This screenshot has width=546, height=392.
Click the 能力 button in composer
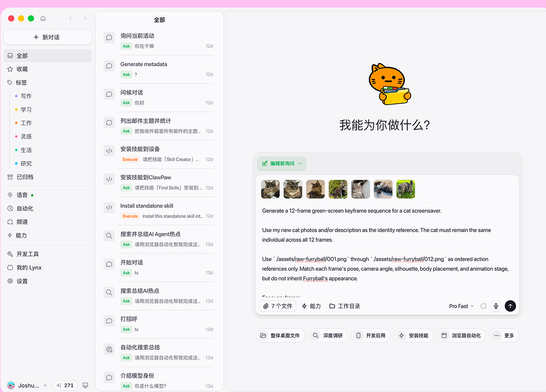coord(311,306)
